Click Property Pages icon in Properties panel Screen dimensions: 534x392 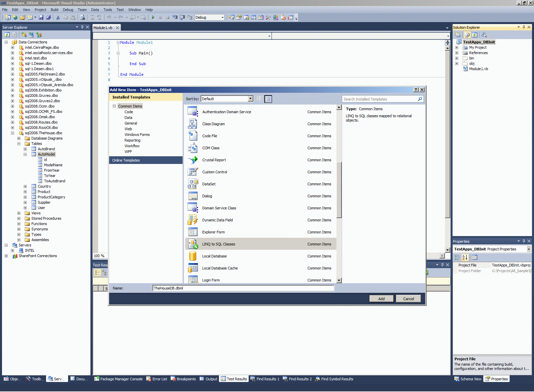tap(475, 257)
